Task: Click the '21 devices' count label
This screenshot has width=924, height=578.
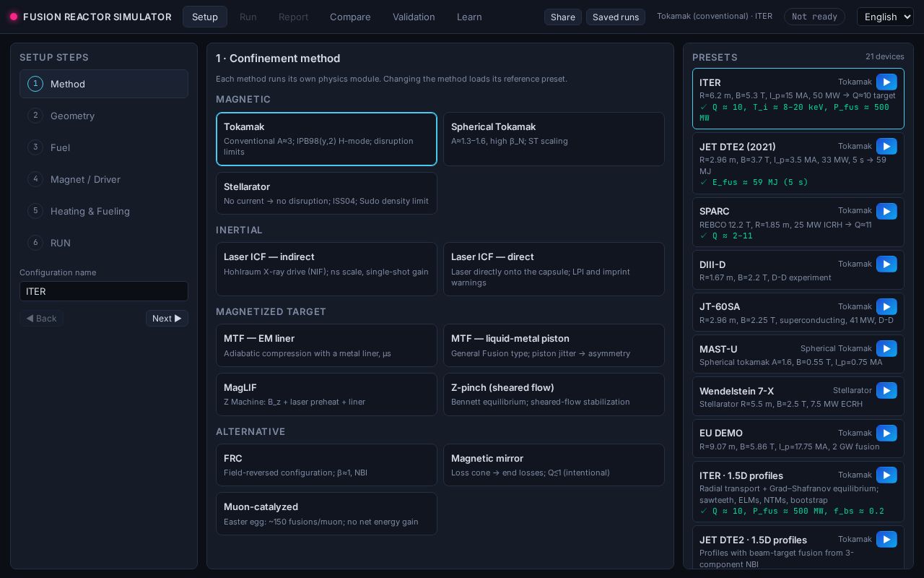Action: pyautogui.click(x=885, y=56)
